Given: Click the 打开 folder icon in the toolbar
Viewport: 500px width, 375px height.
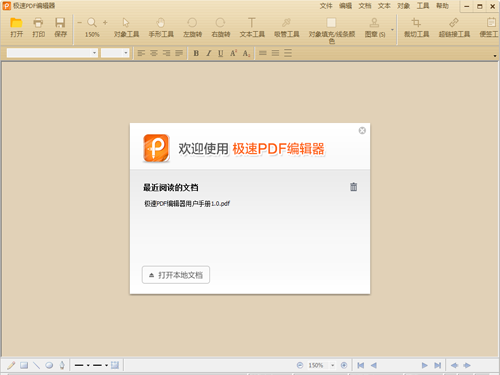Looking at the screenshot, I should (16, 23).
